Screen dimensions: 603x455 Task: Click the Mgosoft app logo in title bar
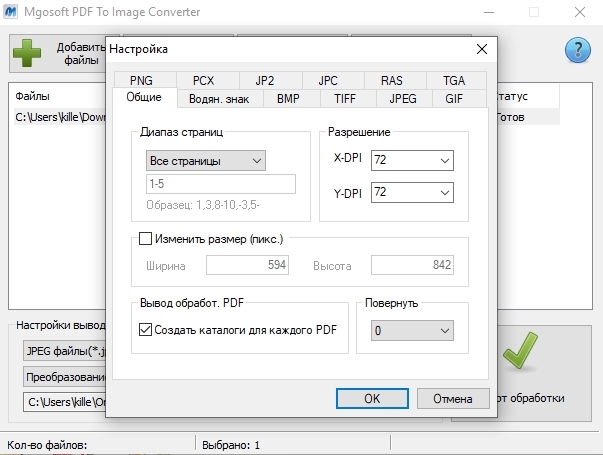[x=10, y=12]
